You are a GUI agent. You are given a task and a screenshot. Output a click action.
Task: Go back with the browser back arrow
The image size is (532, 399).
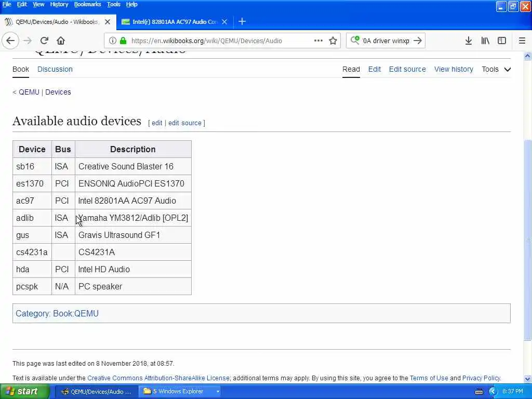tap(10, 41)
